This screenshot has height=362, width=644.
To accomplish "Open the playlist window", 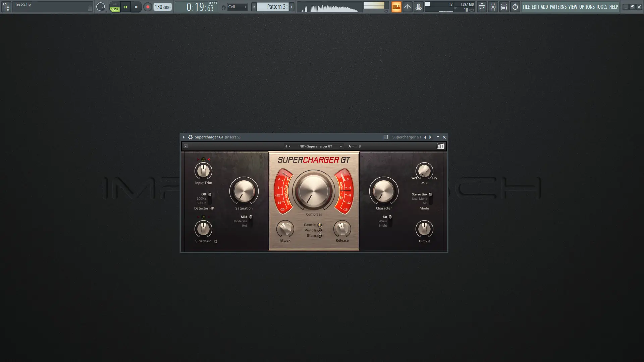I will point(482,7).
